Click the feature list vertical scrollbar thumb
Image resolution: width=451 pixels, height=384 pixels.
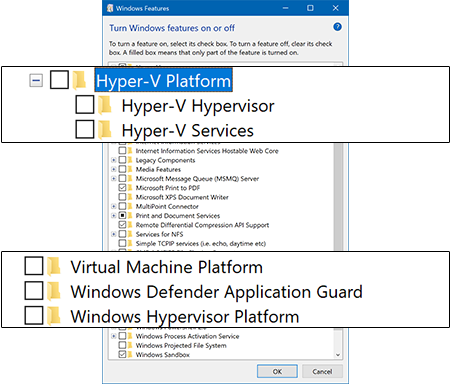338,197
